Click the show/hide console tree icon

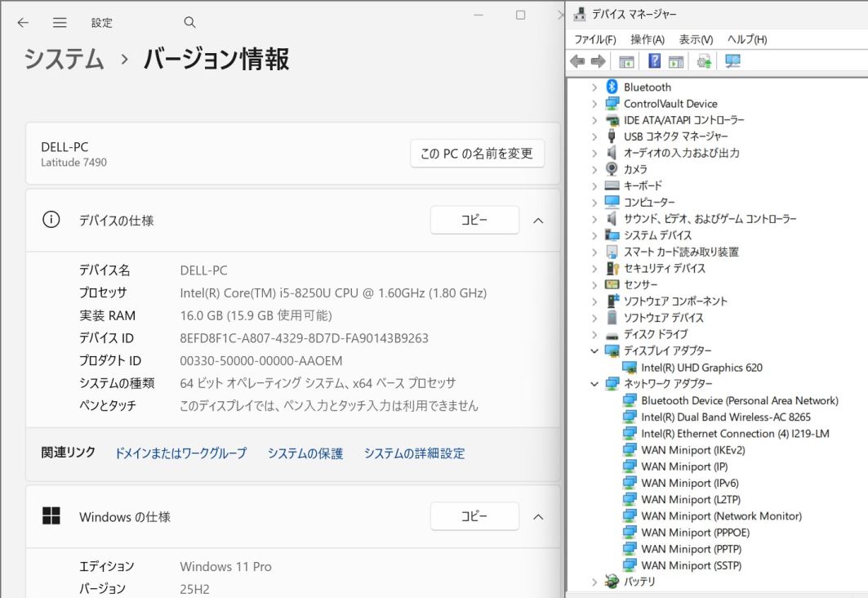[x=626, y=61]
